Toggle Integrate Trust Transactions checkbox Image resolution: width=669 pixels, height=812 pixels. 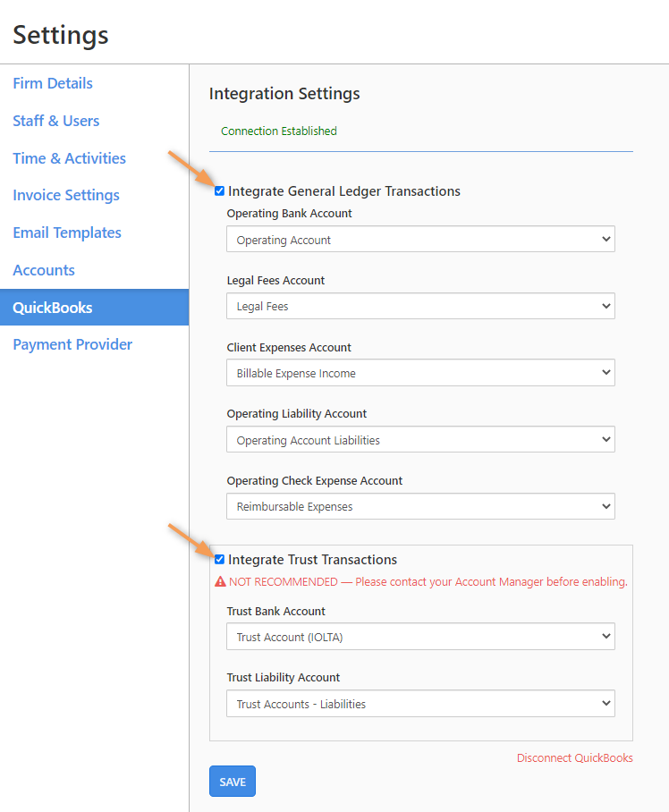point(220,560)
